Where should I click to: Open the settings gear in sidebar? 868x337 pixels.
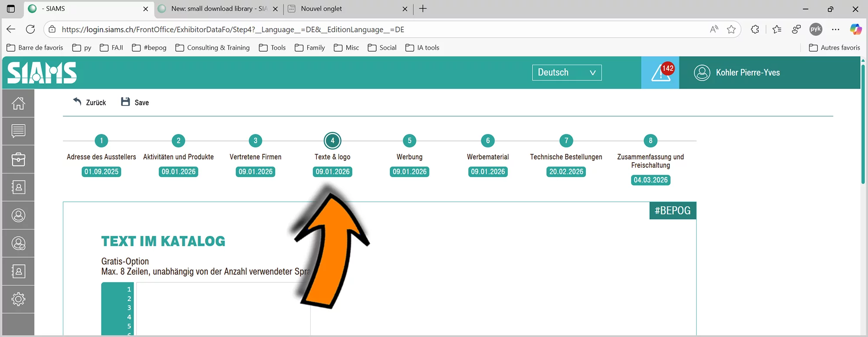[x=18, y=299]
